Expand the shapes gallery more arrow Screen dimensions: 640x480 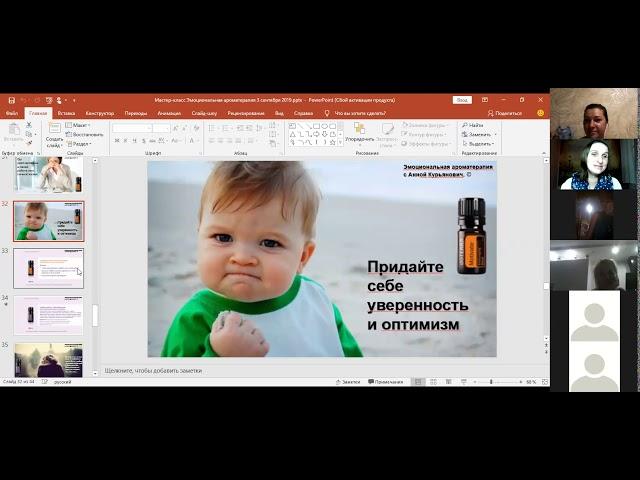(x=340, y=142)
